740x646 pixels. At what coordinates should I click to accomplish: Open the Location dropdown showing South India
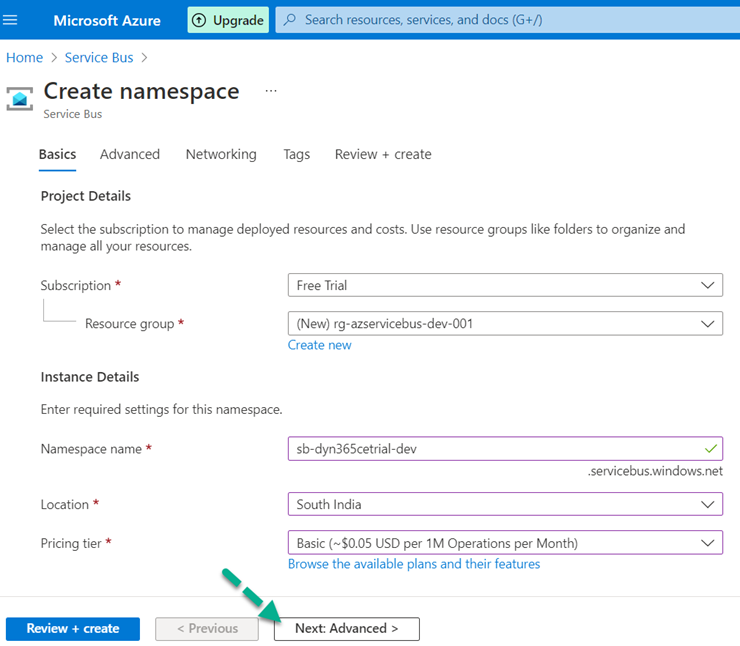tap(505, 504)
